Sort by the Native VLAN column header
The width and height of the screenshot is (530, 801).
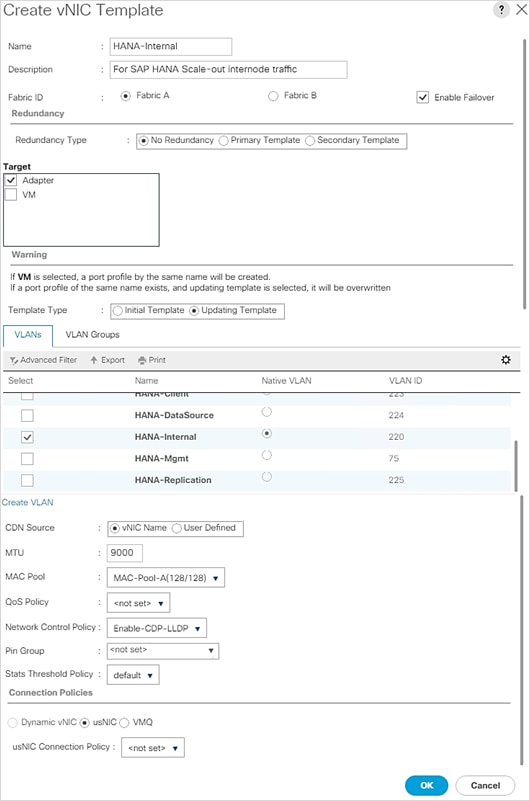(286, 381)
